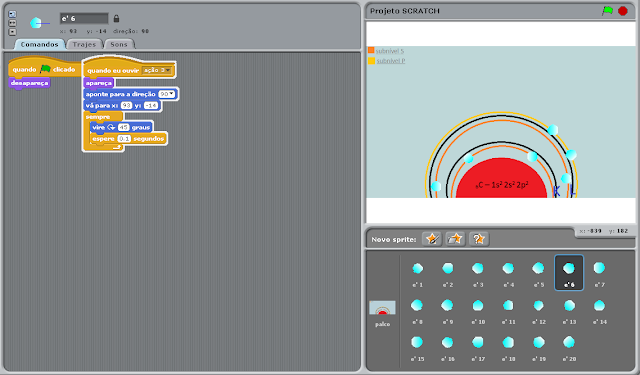Open the direction dropdown showing 90
Viewport: 640px width, 375px height.
coord(167,94)
